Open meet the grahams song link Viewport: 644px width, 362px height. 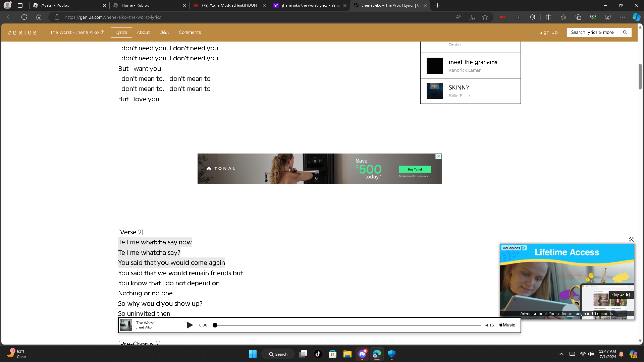(473, 62)
